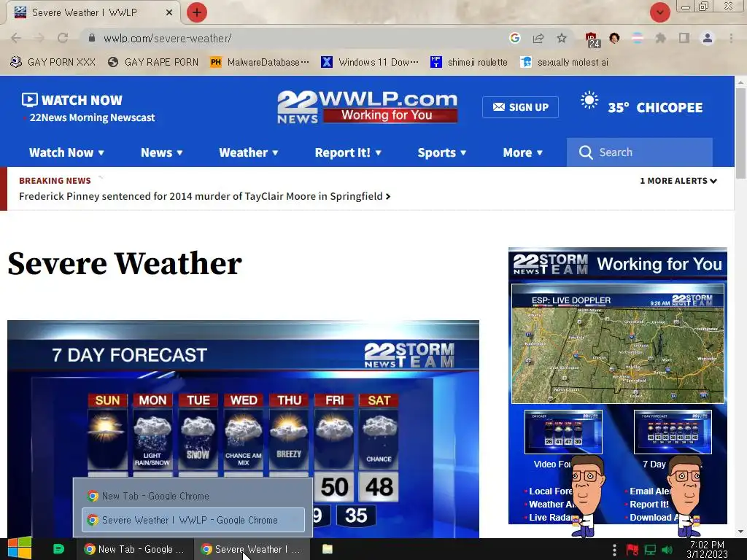Click the padlock site info icon
This screenshot has height=560, width=747.
point(92,38)
